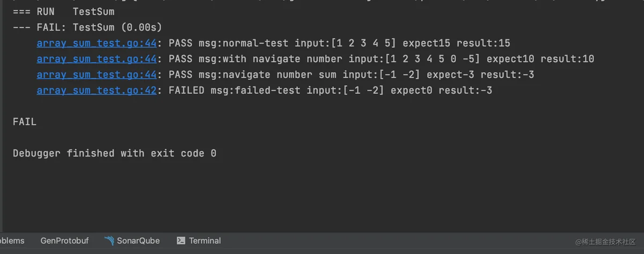Place cursor on the standalone FAIL line

(x=25, y=122)
